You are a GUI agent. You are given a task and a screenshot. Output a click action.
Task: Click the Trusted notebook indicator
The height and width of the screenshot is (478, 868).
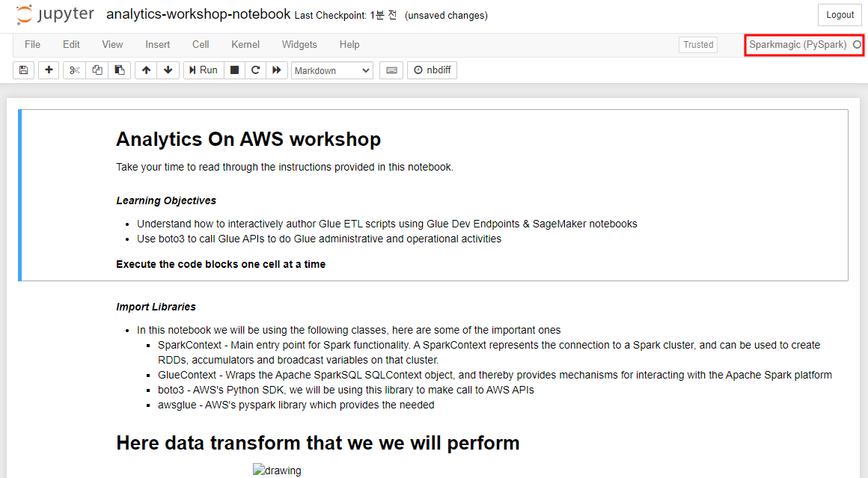tap(698, 45)
